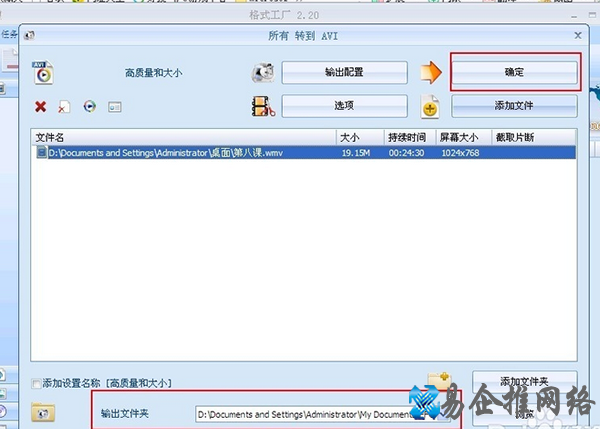The width and height of the screenshot is (600, 429).
Task: Click the 文件名 column header
Action: point(184,137)
